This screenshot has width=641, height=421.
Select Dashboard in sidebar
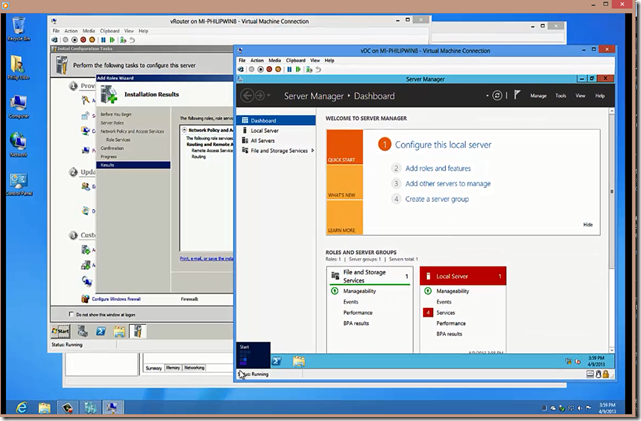point(276,121)
